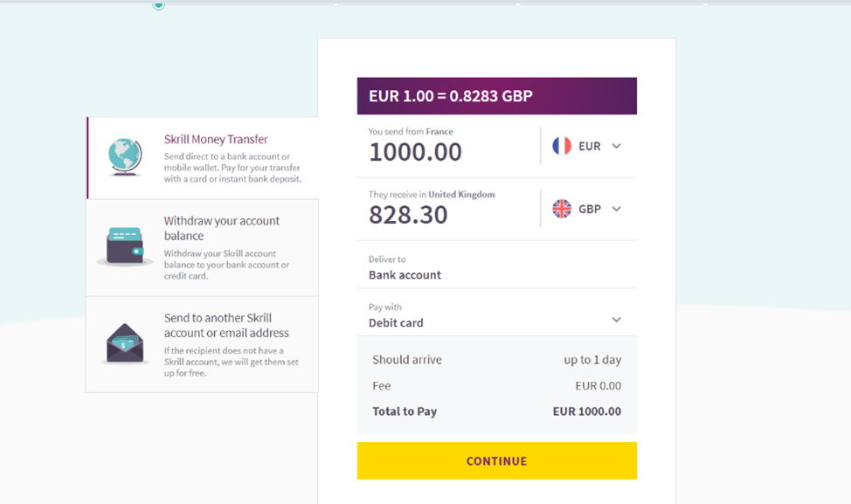This screenshot has width=851, height=504.
Task: Click the EUR 1.00 = 0.8283 GBP rate banner
Action: (496, 96)
